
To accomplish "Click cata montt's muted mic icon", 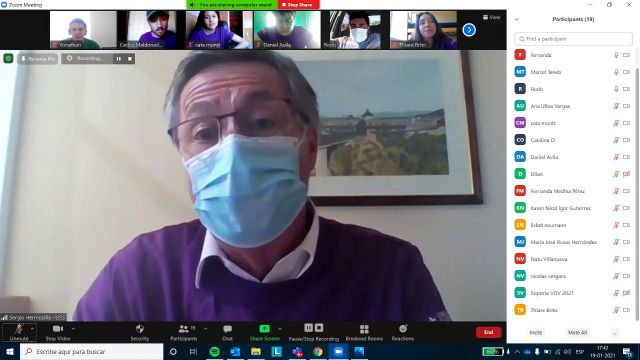I will tap(616, 123).
